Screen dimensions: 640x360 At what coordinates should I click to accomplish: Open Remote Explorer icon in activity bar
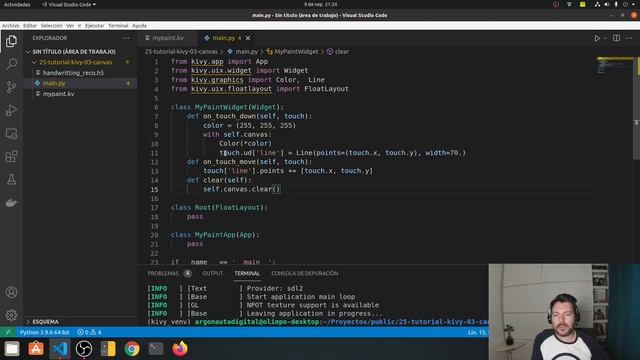tap(11, 133)
